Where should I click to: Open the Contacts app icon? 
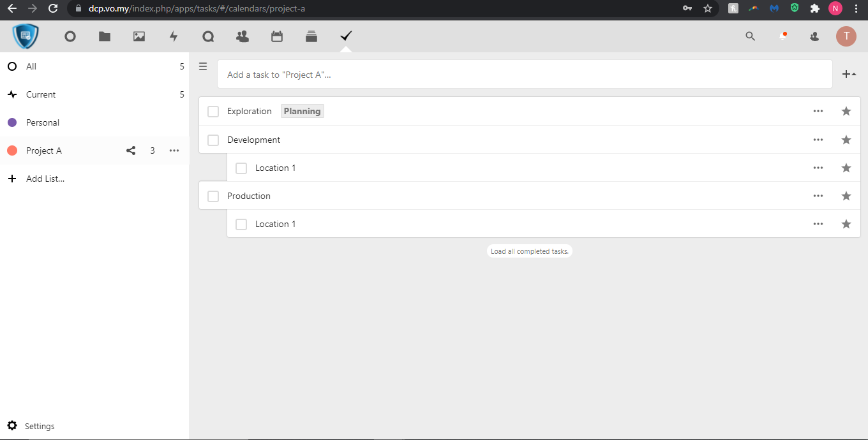click(x=243, y=37)
